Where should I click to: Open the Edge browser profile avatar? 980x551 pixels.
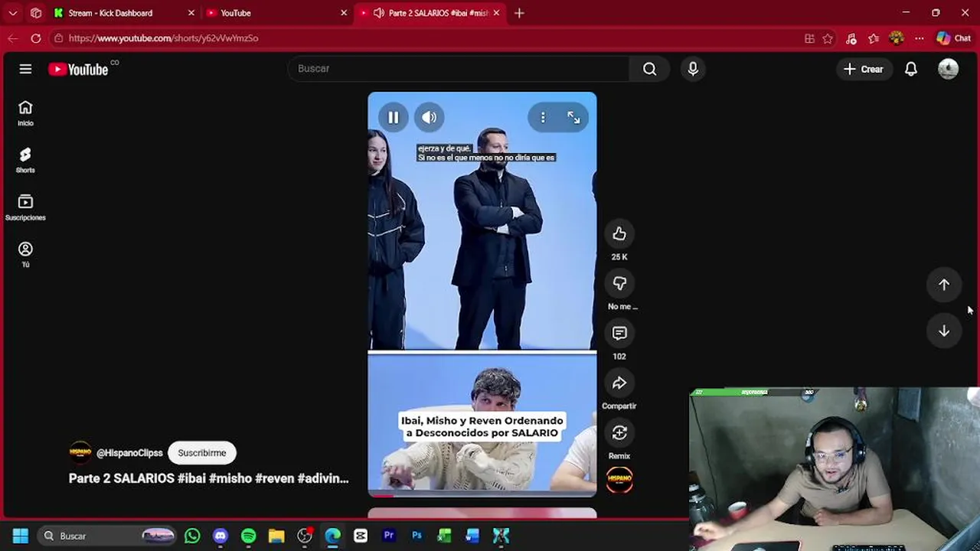click(x=897, y=38)
